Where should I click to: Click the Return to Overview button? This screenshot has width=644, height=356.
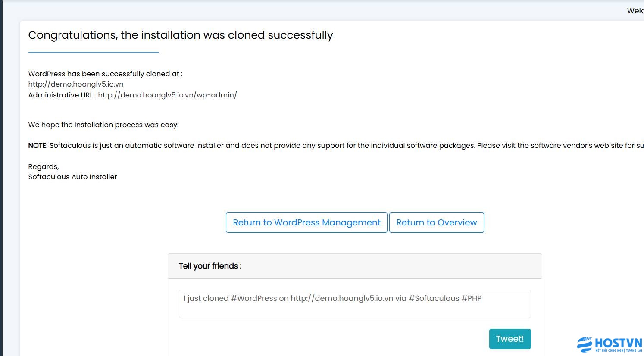click(436, 222)
